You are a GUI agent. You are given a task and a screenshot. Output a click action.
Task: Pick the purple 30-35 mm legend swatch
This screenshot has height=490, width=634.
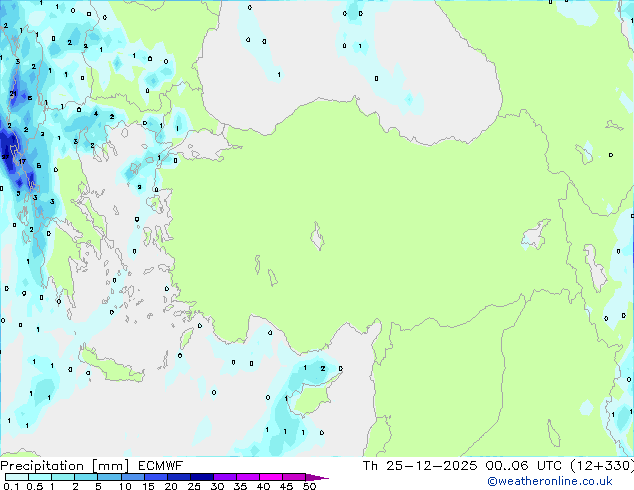pyautogui.click(x=225, y=477)
